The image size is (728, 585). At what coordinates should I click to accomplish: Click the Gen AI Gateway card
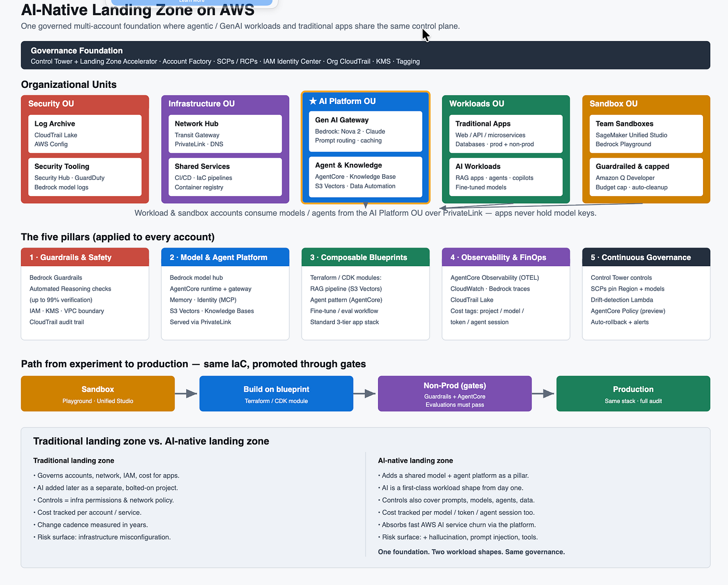tap(366, 131)
